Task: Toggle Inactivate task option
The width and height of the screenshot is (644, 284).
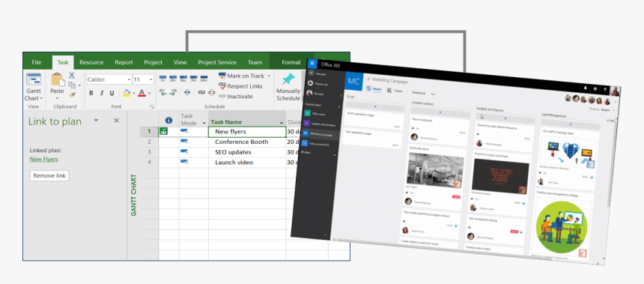Action: (236, 96)
